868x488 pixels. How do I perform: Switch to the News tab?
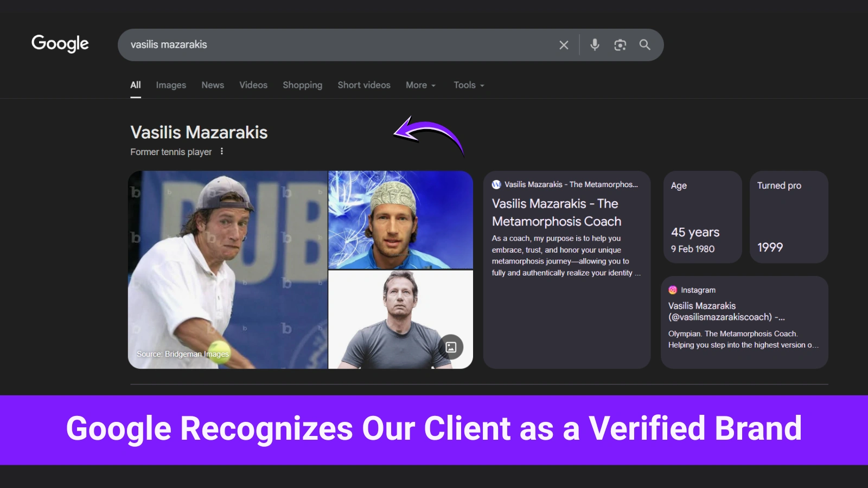pyautogui.click(x=212, y=85)
